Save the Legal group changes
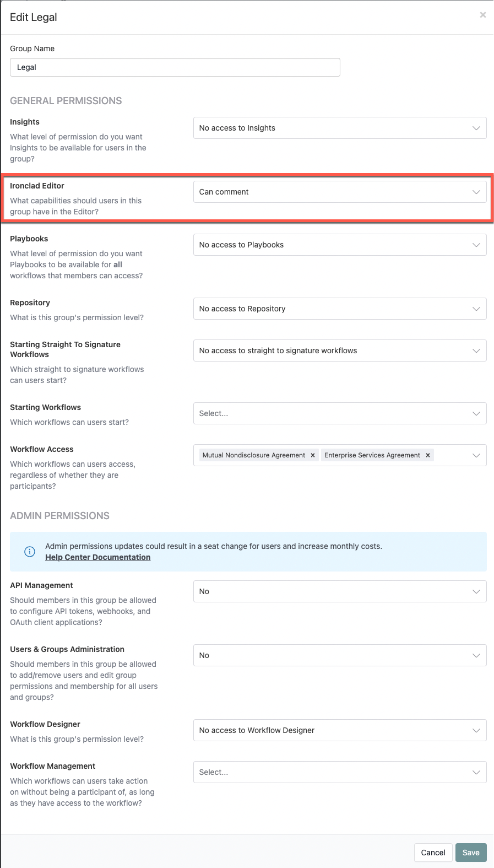The image size is (494, 868). [x=471, y=853]
